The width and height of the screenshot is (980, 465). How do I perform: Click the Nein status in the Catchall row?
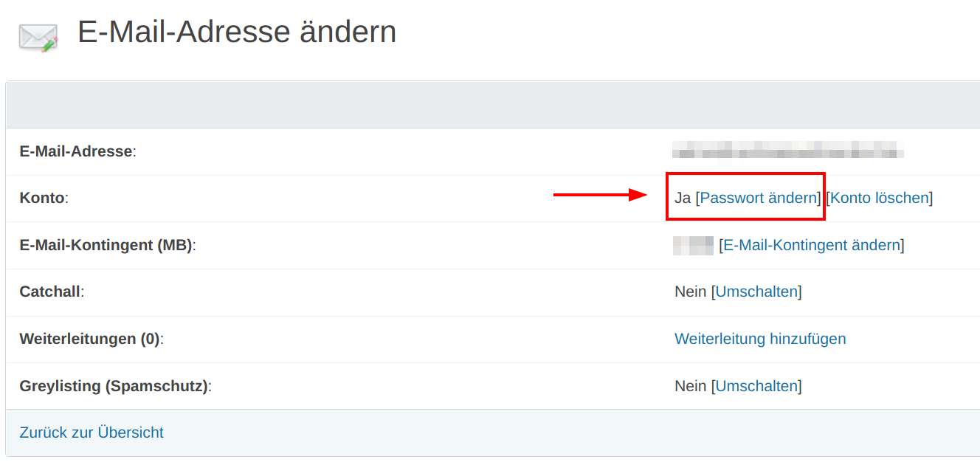pos(691,292)
